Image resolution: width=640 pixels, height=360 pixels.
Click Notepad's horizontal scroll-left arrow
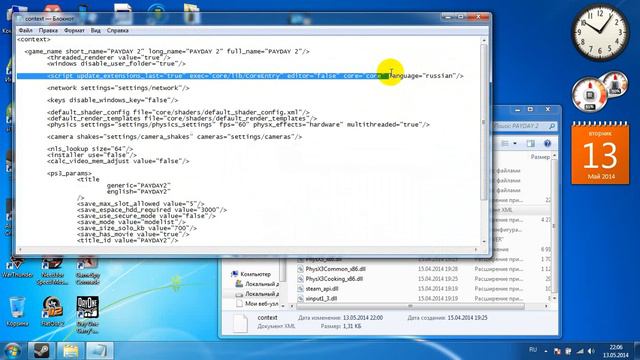point(20,249)
